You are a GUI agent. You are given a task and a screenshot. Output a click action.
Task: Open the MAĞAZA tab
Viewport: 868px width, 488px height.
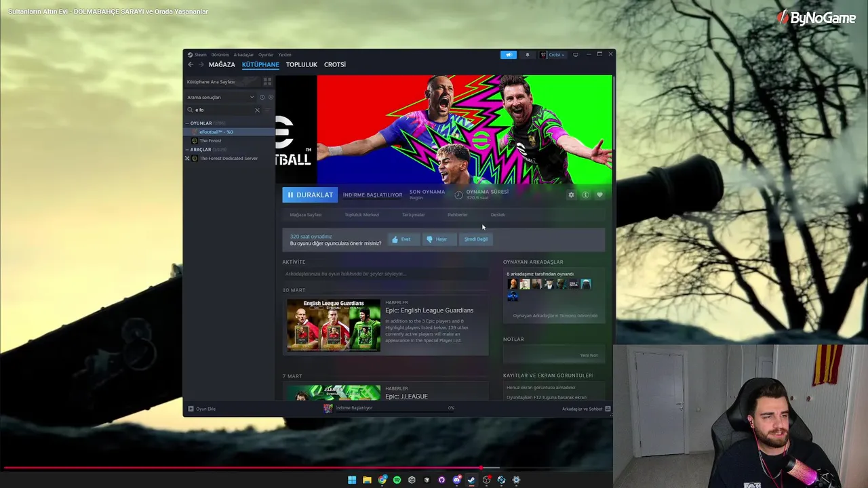(222, 64)
